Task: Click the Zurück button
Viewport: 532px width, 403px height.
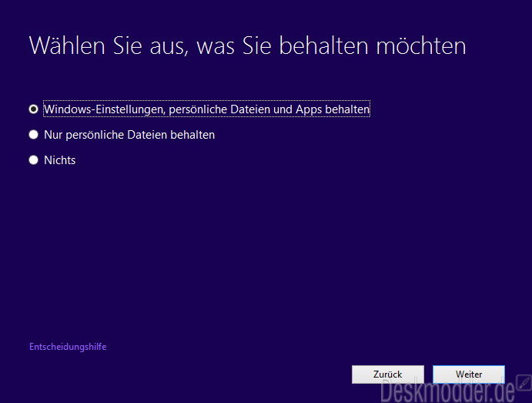Action: pyautogui.click(x=388, y=374)
